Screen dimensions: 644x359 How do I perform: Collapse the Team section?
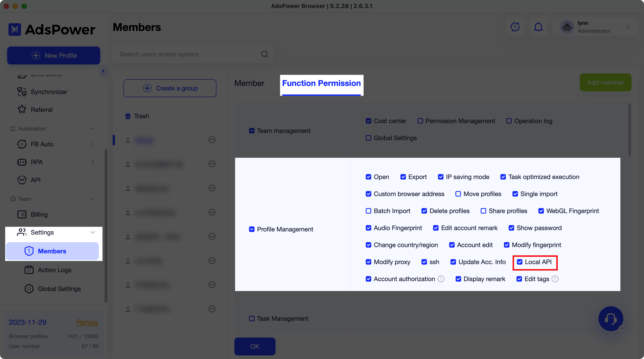[93, 199]
